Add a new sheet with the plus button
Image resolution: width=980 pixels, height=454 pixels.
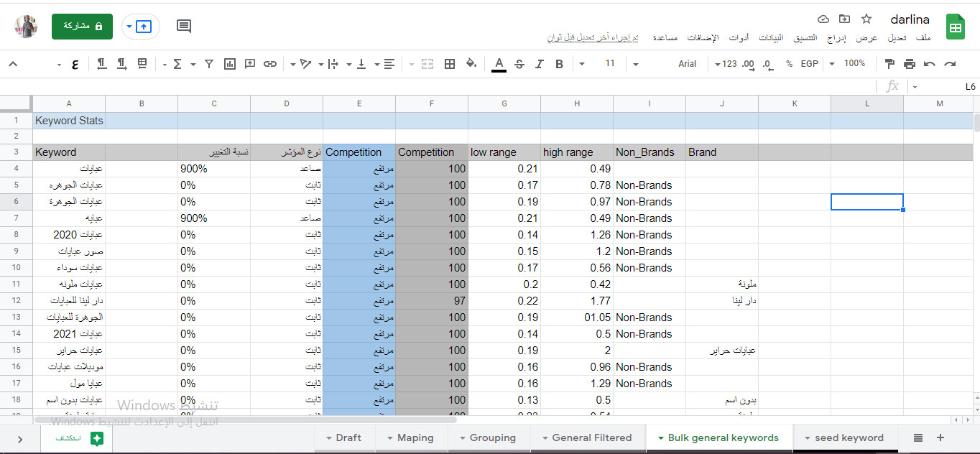click(940, 437)
